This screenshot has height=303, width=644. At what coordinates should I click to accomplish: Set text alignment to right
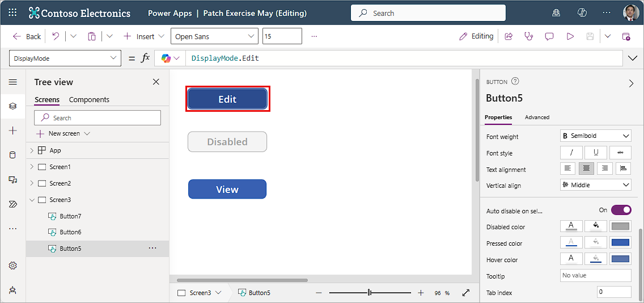[x=604, y=168]
